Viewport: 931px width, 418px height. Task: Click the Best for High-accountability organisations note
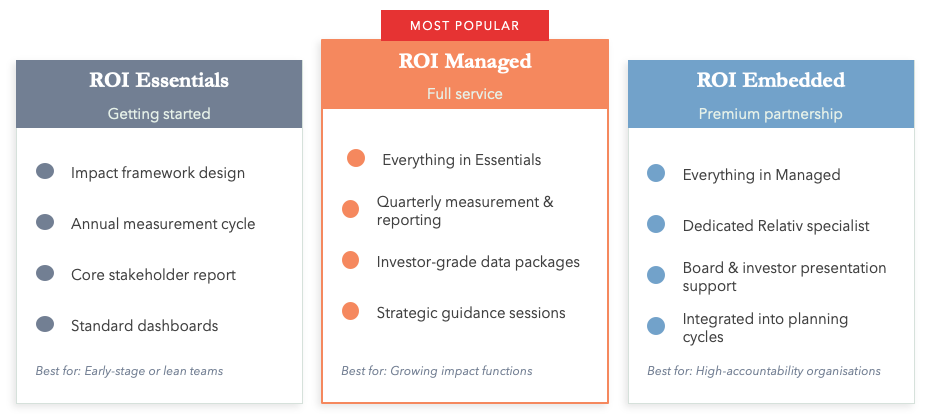(x=763, y=371)
